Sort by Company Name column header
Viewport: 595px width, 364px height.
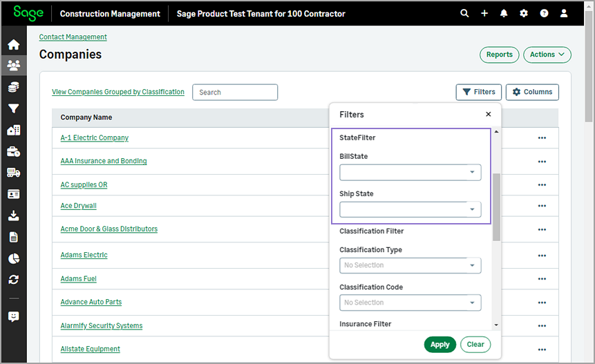tap(86, 117)
